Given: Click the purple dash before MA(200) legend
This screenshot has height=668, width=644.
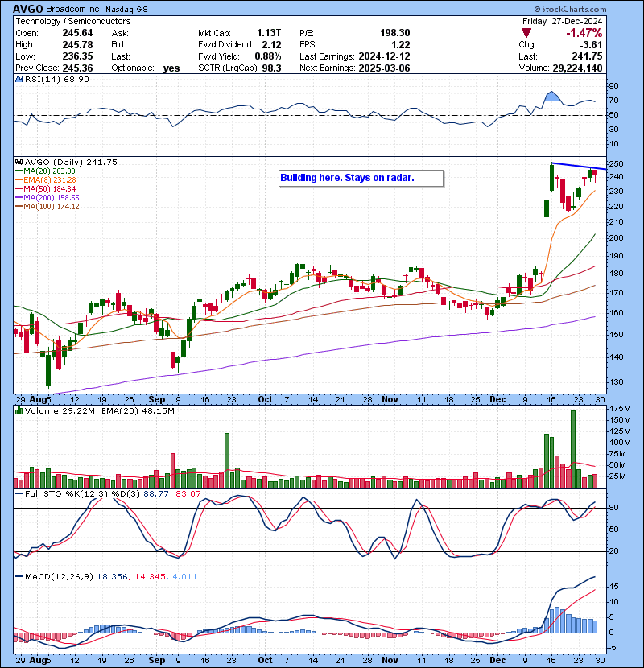Looking at the screenshot, I should 19,198.
